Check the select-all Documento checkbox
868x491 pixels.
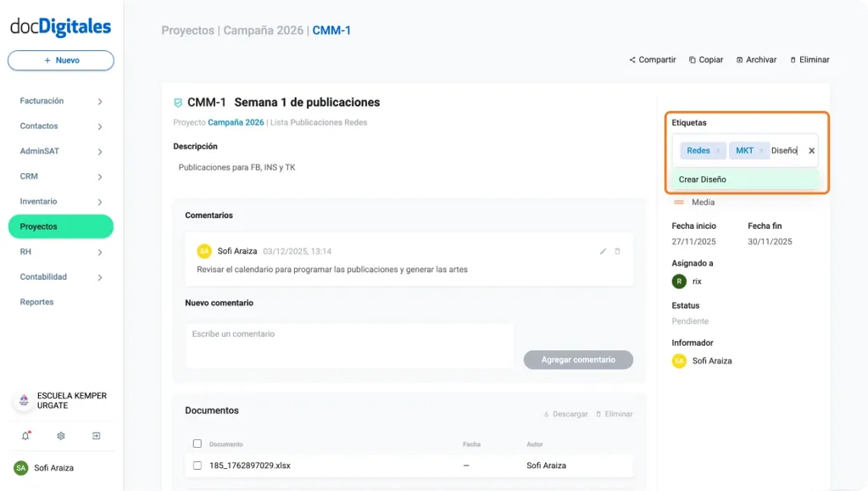click(x=198, y=444)
